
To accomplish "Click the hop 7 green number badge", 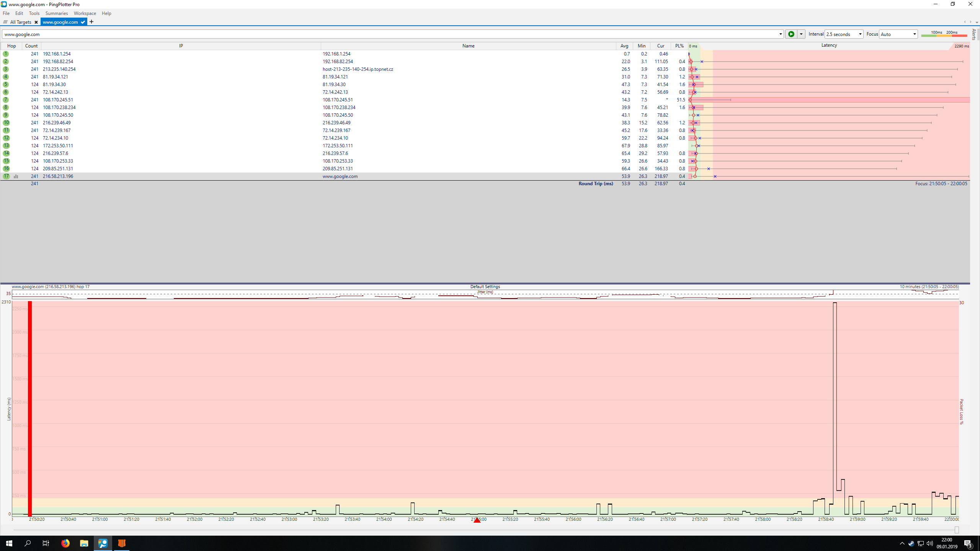I will (x=6, y=100).
